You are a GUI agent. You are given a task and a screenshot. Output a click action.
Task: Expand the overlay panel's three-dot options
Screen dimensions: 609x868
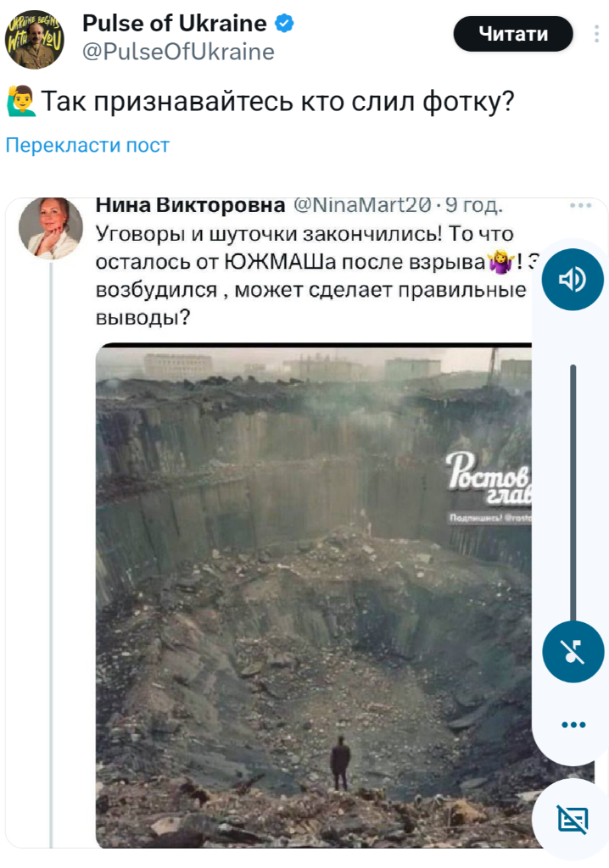[573, 725]
